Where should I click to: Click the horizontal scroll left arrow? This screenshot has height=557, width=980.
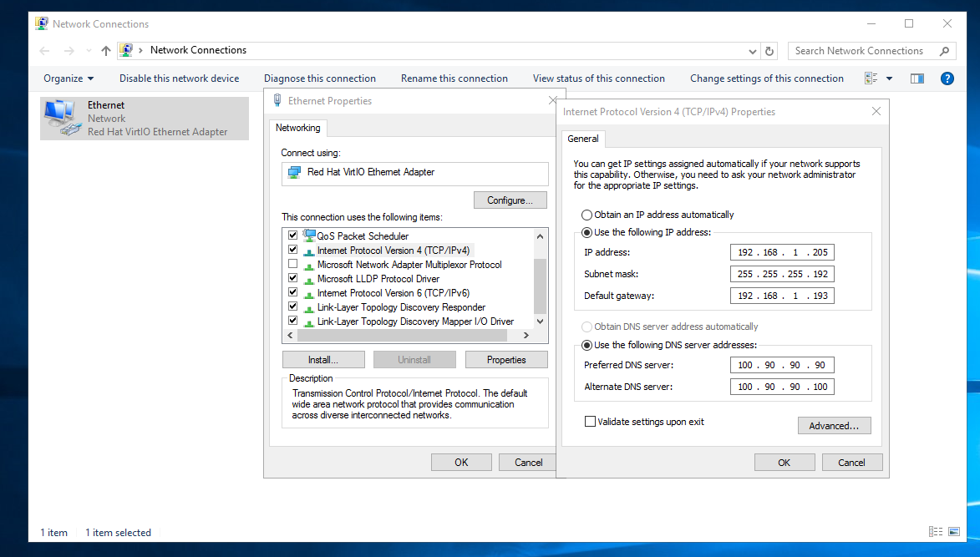[289, 336]
